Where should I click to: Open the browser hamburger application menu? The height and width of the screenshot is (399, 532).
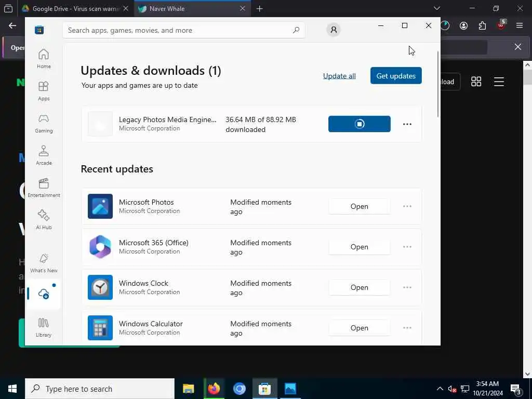520,25
